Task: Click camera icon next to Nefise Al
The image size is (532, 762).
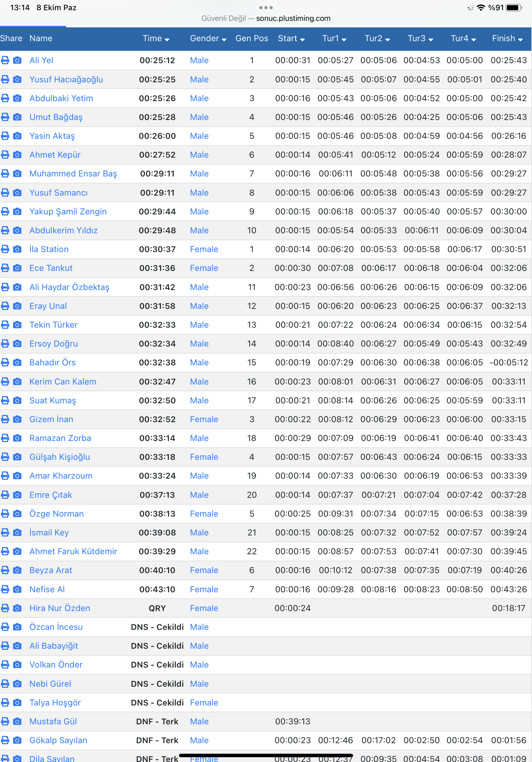Action: pyautogui.click(x=17, y=589)
